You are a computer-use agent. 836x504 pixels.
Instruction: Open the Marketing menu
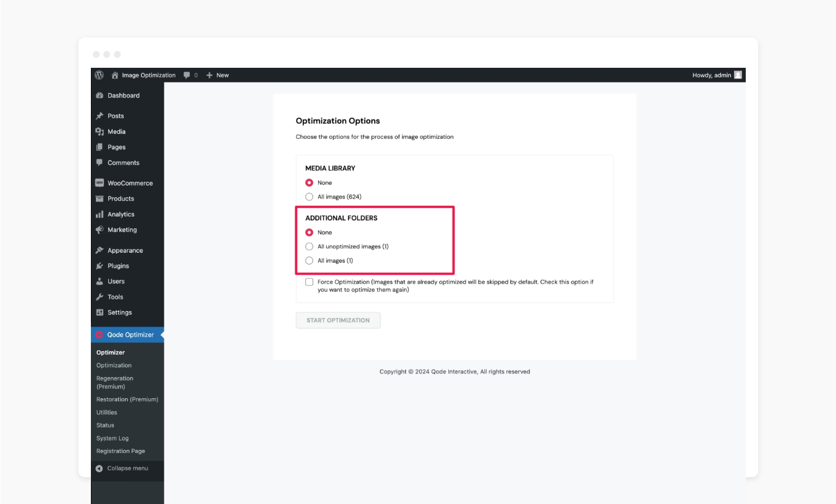[122, 230]
